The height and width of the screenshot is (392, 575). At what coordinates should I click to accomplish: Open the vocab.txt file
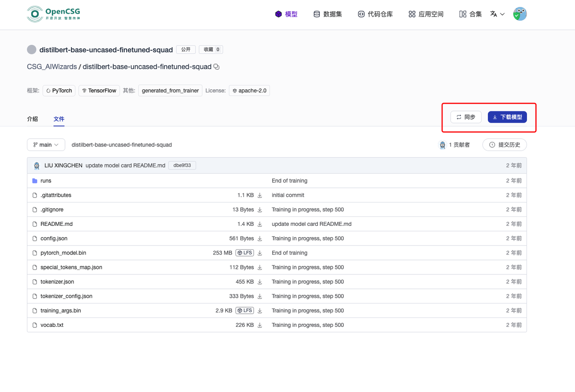pyautogui.click(x=52, y=325)
